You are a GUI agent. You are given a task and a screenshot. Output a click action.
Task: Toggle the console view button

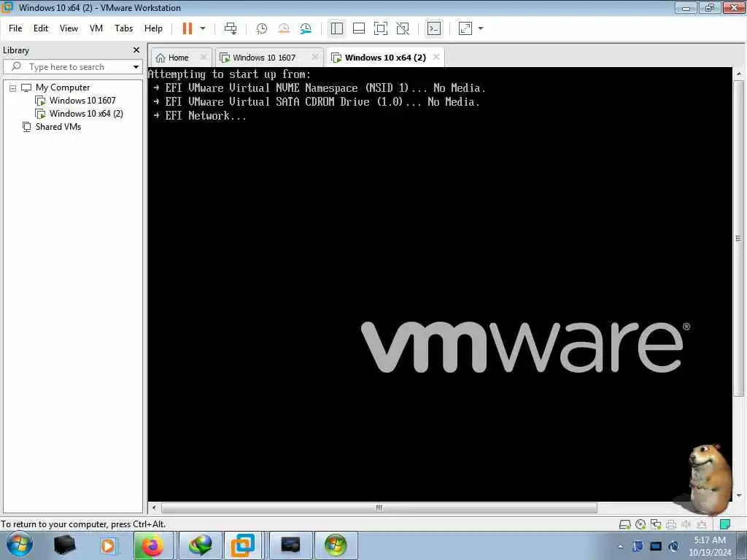tap(434, 28)
